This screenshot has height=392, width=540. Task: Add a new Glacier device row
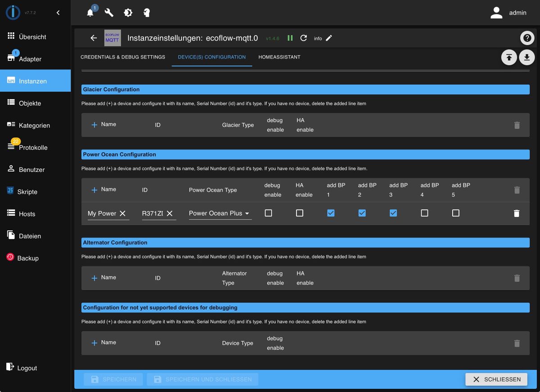(94, 125)
